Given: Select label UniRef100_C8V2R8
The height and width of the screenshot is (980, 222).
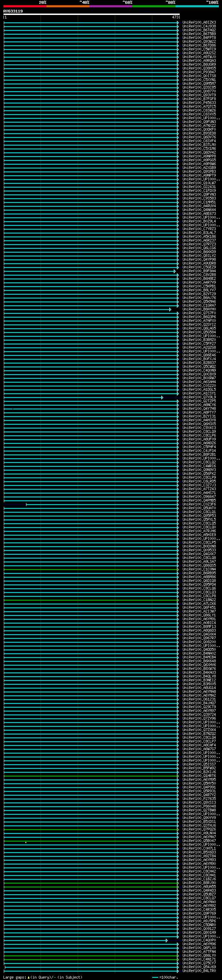Looking at the screenshot, I should [x=199, y=275].
